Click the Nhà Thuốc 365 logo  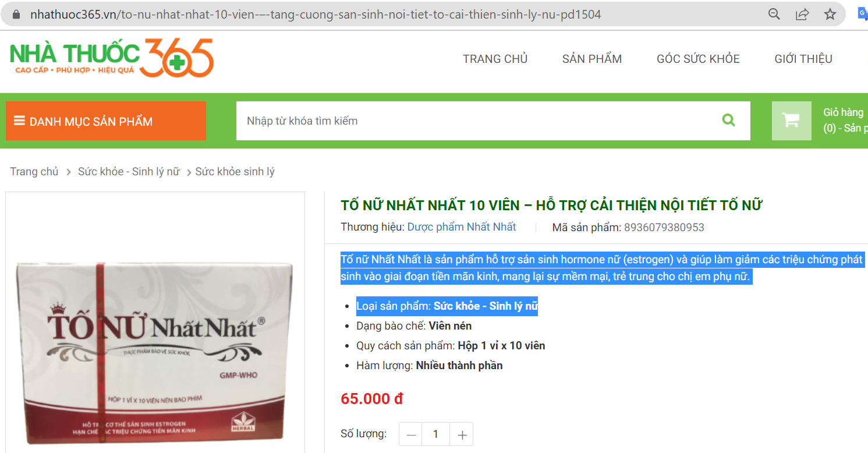(112, 58)
